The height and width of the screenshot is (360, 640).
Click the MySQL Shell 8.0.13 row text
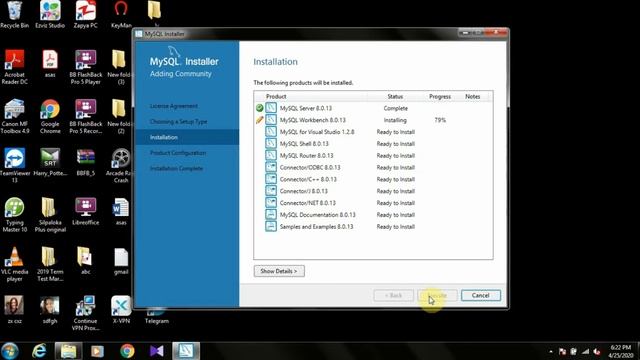click(x=304, y=144)
